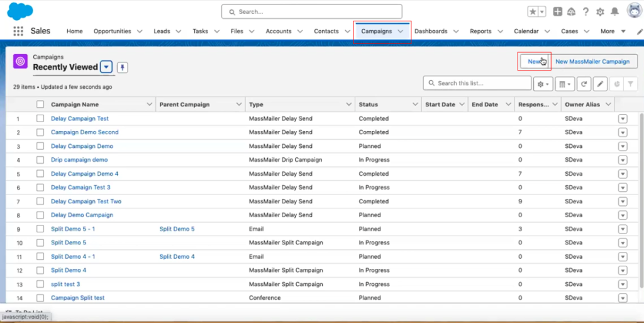Image resolution: width=644 pixels, height=323 pixels.
Task: Click the purple Campaigns object icon
Action: (20, 61)
